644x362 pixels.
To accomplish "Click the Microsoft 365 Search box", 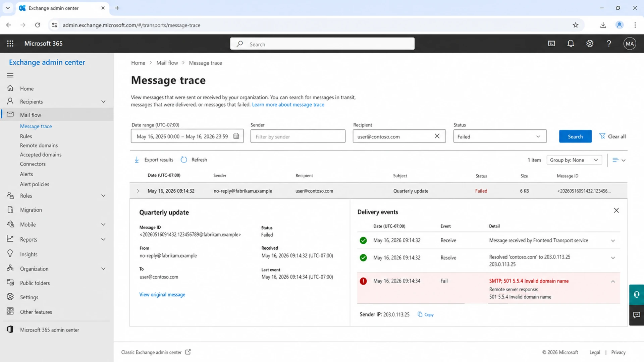I will tap(322, 44).
